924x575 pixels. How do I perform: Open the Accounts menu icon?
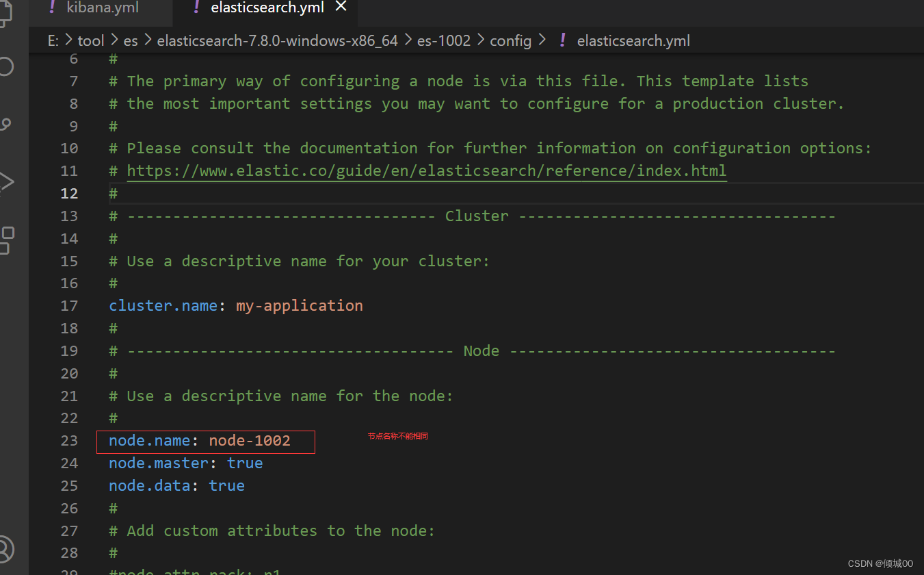(x=6, y=549)
